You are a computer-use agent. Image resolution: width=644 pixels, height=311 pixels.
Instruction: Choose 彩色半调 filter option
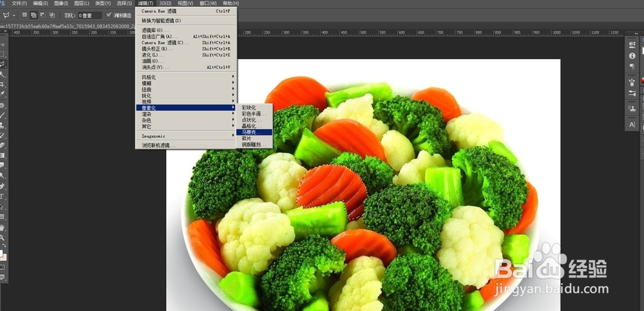click(254, 114)
